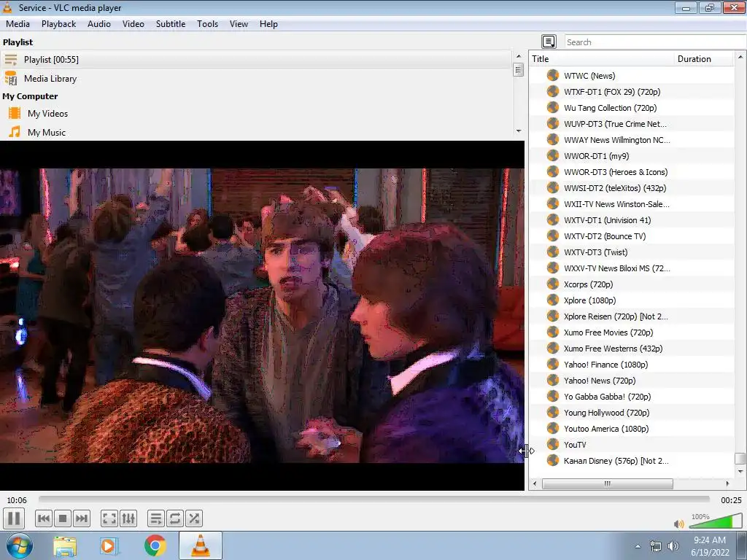This screenshot has height=560, width=747.
Task: Select WXTV-DT2 (Bounce TV) entry
Action: click(632, 236)
